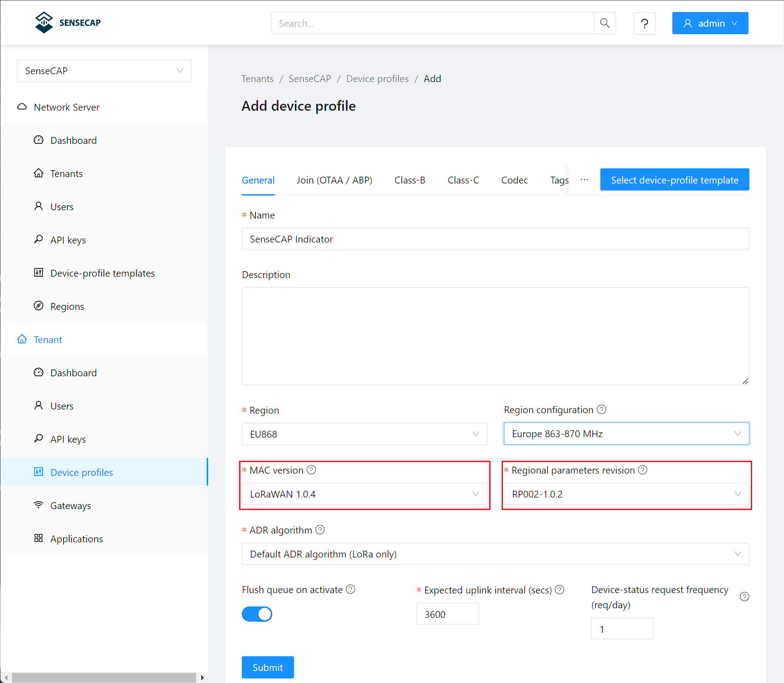This screenshot has width=784, height=683.
Task: Click the Description text area
Action: point(496,336)
